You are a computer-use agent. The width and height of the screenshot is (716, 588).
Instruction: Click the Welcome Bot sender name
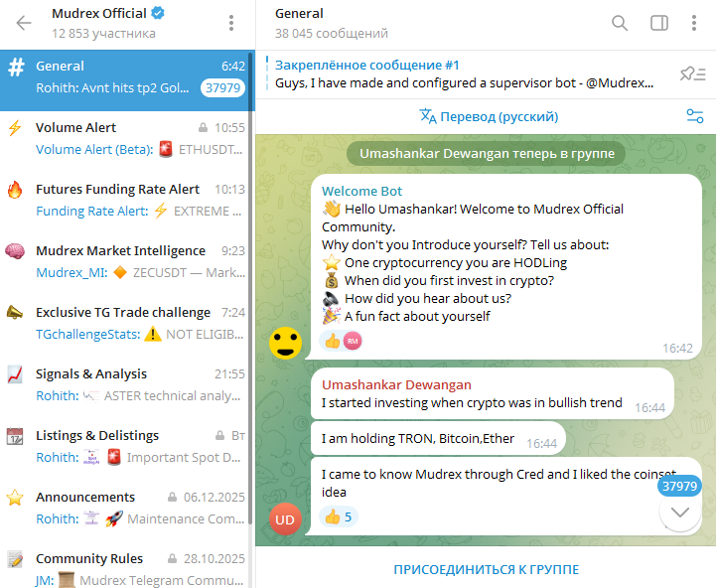361,191
